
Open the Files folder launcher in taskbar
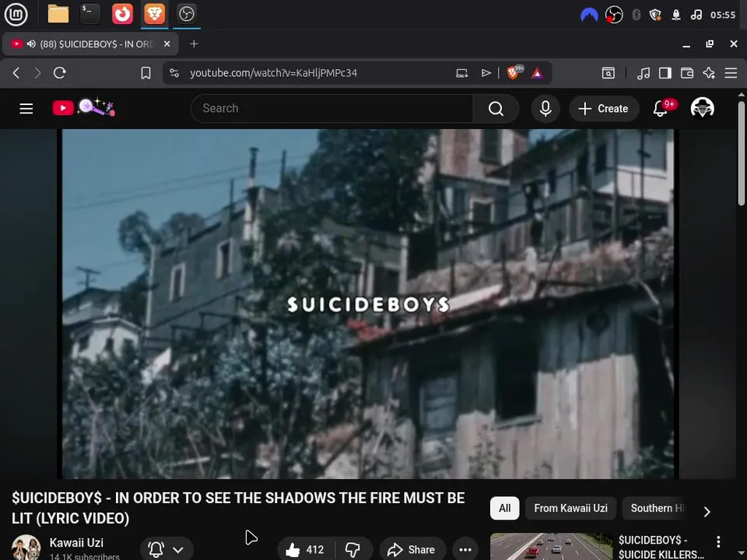click(58, 14)
